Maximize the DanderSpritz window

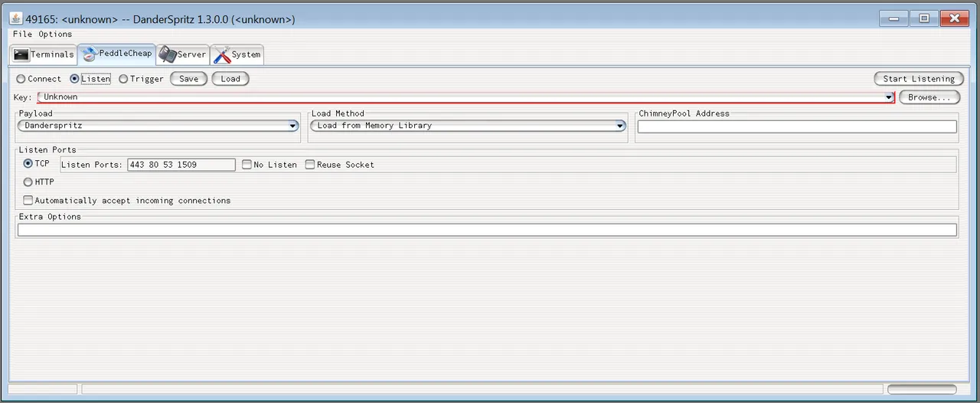[x=924, y=18]
